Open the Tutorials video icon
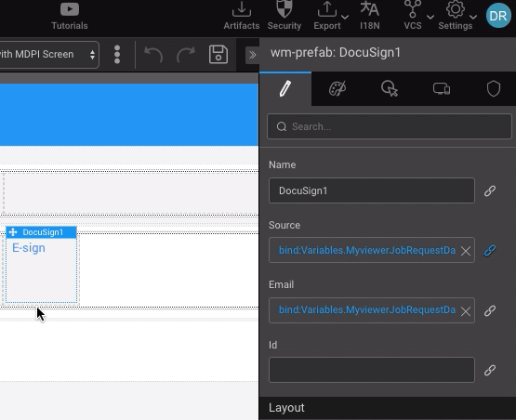 point(70,9)
